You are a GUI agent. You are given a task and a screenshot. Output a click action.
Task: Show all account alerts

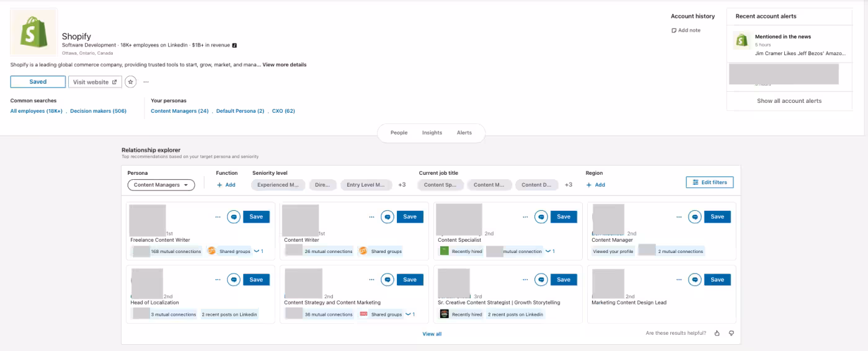789,101
